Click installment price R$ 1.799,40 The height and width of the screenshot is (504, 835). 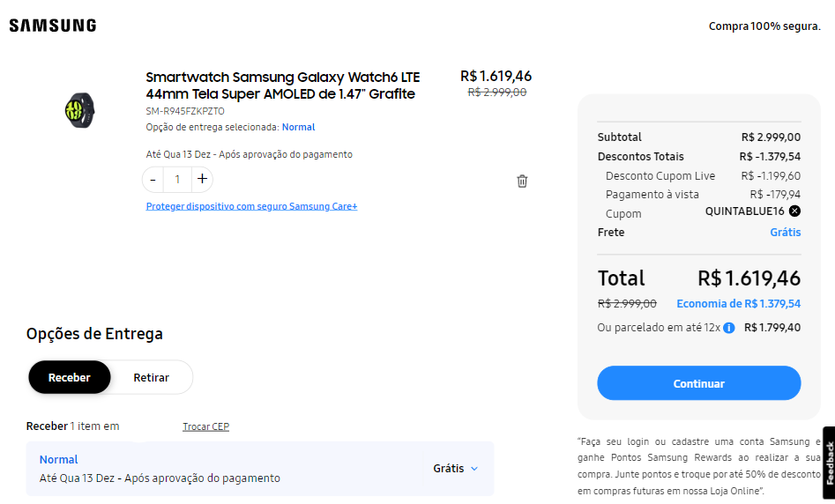click(772, 328)
